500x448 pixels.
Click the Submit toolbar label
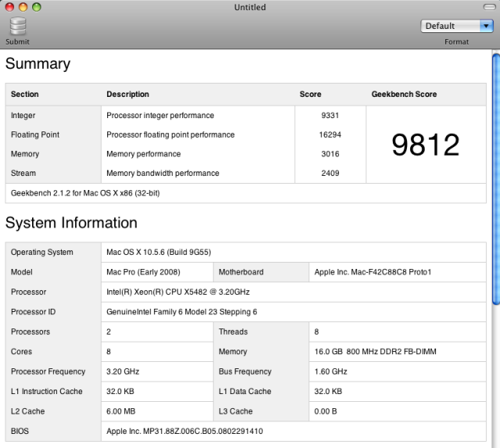click(17, 41)
